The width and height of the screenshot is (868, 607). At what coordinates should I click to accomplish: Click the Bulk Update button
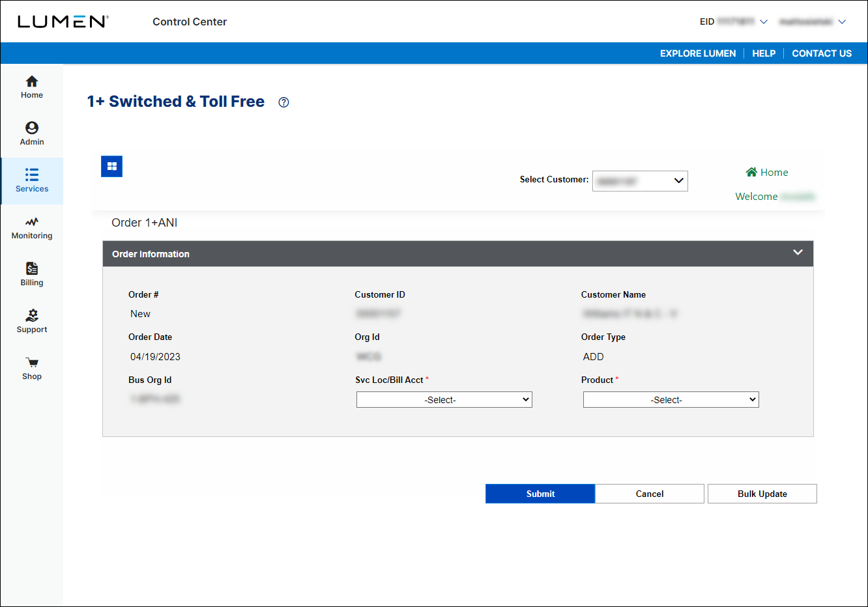click(762, 494)
